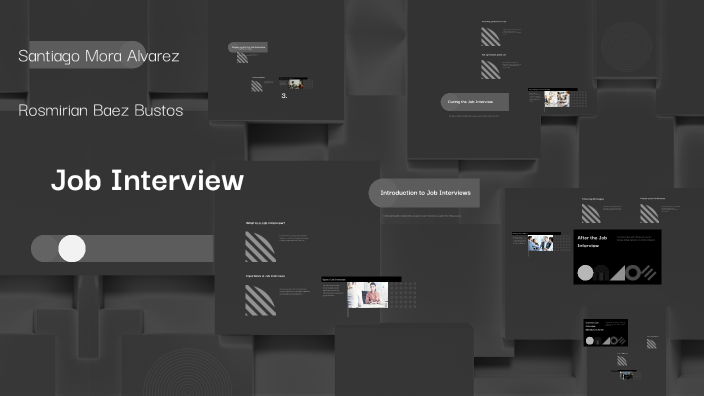Select striped icon under 'What is a Job Interview?'
Screen dimensions: 704x396
click(x=260, y=246)
